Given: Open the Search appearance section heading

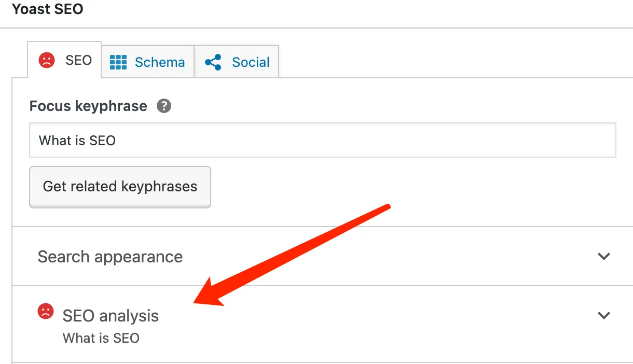Looking at the screenshot, I should pos(110,257).
